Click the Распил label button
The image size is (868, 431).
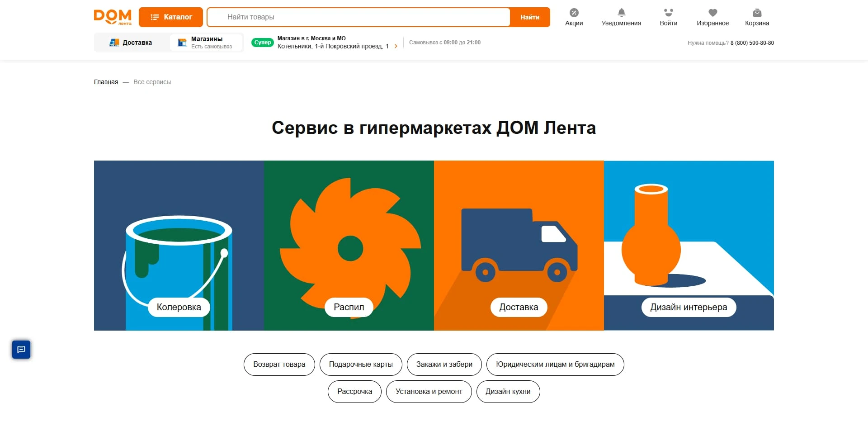coord(349,307)
